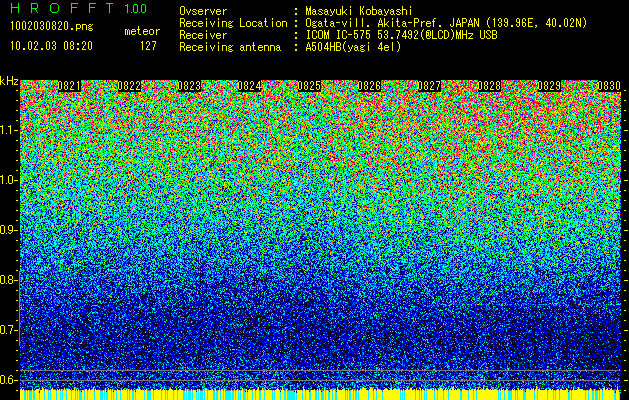This screenshot has width=629, height=400.
Task: Click the 0821 time marker
Action: pos(69,86)
